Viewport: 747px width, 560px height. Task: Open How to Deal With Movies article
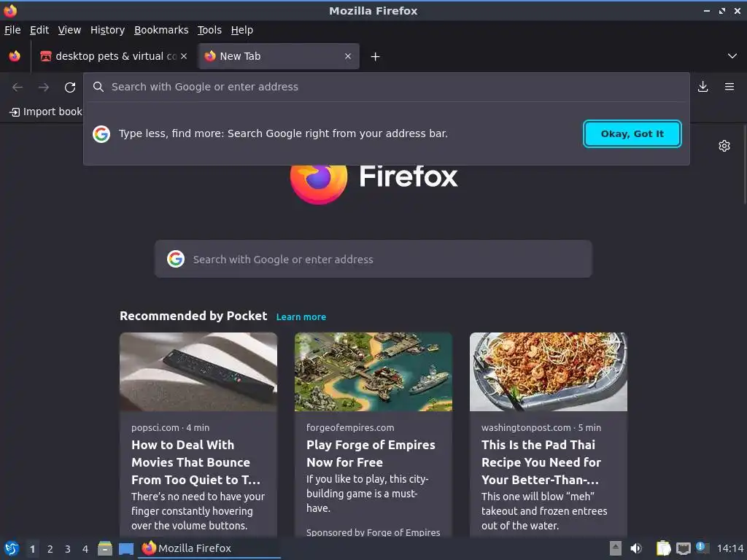click(x=196, y=462)
